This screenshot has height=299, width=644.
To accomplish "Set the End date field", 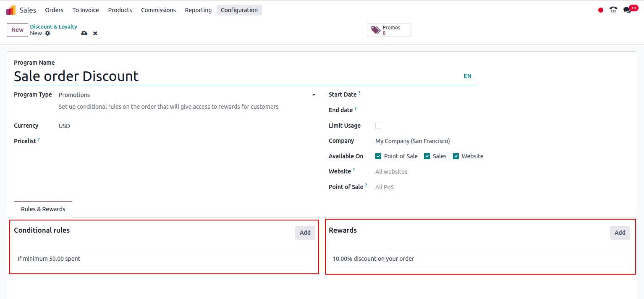I will coord(503,110).
